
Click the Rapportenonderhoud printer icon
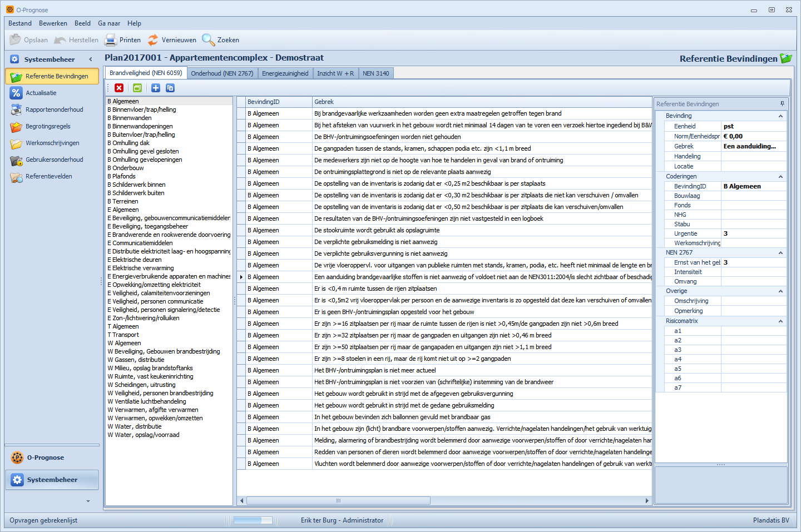(x=16, y=110)
